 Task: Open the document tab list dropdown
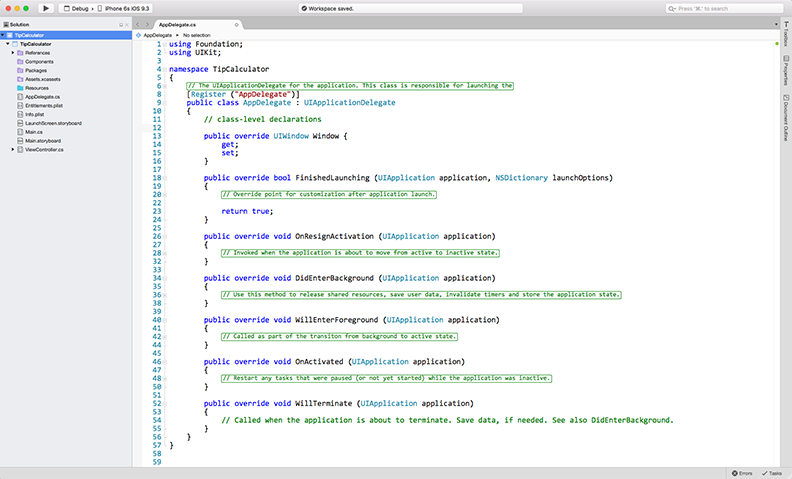776,24
